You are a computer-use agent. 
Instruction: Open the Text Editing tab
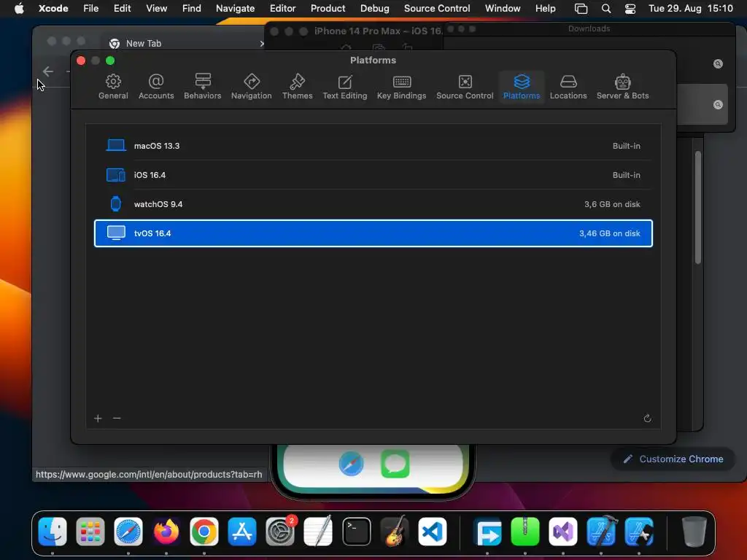[345, 87]
